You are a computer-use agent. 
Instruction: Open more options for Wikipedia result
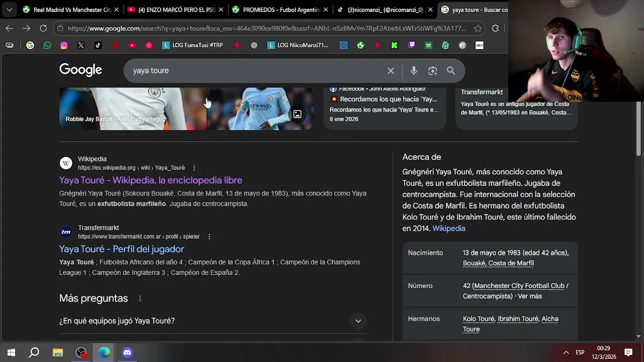click(194, 168)
